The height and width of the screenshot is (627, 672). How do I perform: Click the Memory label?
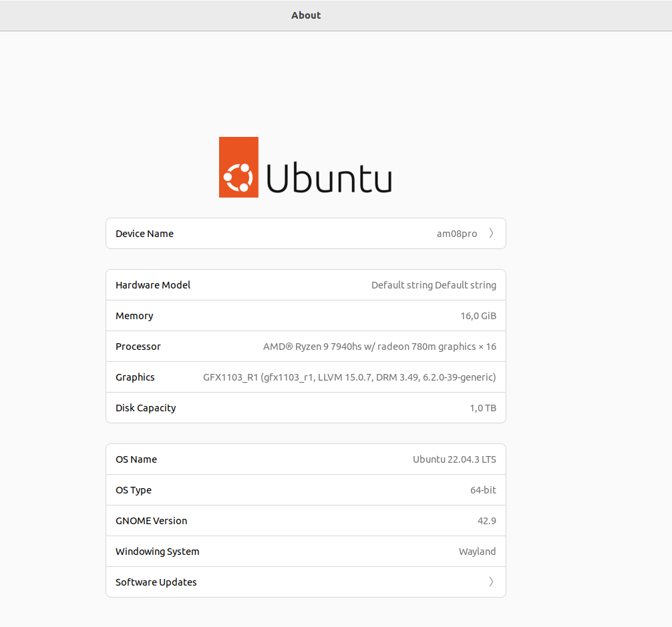(x=134, y=316)
